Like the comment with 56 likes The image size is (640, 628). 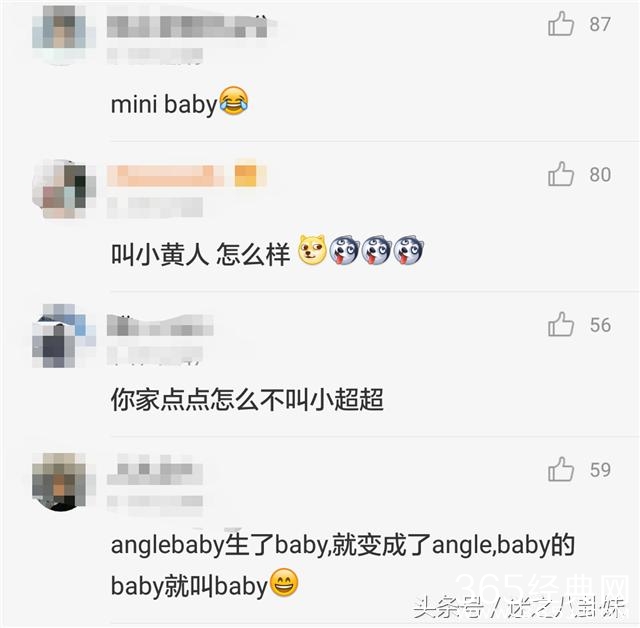(x=561, y=324)
